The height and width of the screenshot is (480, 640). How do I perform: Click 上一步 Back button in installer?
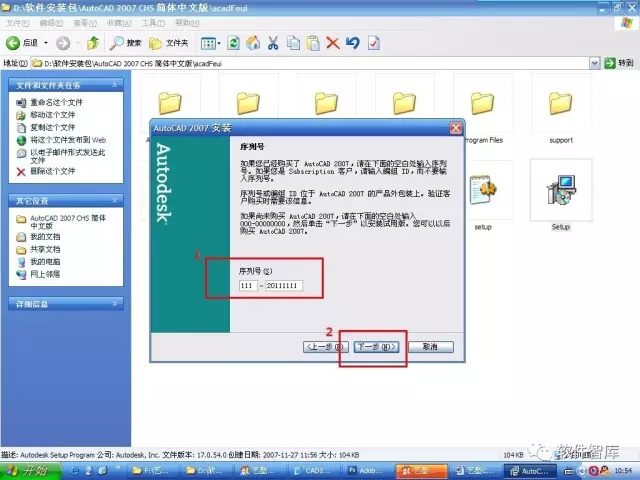click(326, 347)
